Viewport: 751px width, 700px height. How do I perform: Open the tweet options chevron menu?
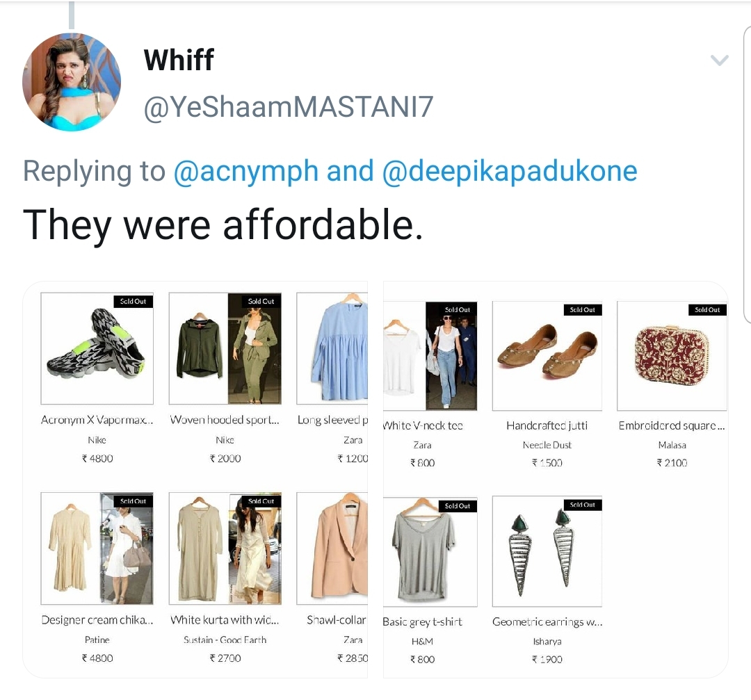pyautogui.click(x=720, y=60)
